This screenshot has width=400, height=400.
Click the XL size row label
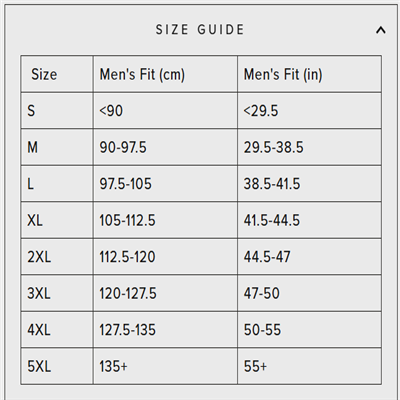[35, 220]
